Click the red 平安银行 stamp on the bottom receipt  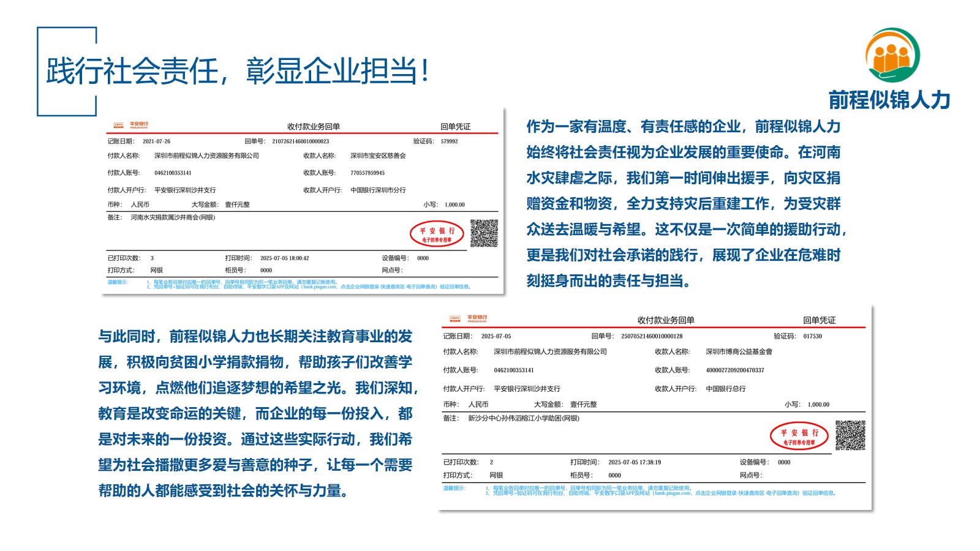[x=799, y=436]
